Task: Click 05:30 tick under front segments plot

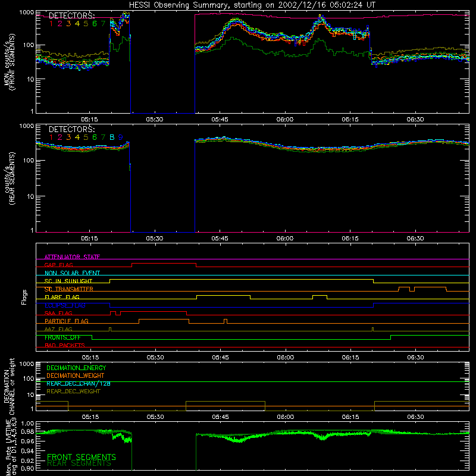Action: [x=155, y=120]
